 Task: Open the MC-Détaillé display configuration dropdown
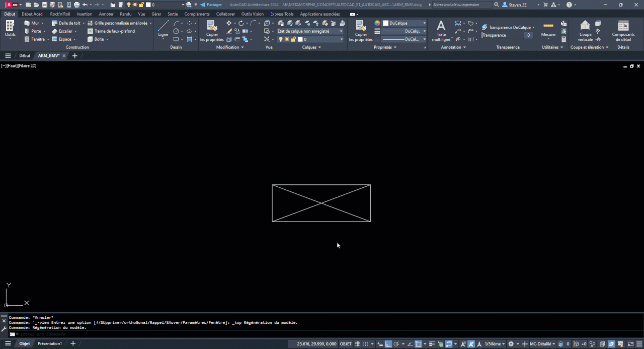pos(542,344)
